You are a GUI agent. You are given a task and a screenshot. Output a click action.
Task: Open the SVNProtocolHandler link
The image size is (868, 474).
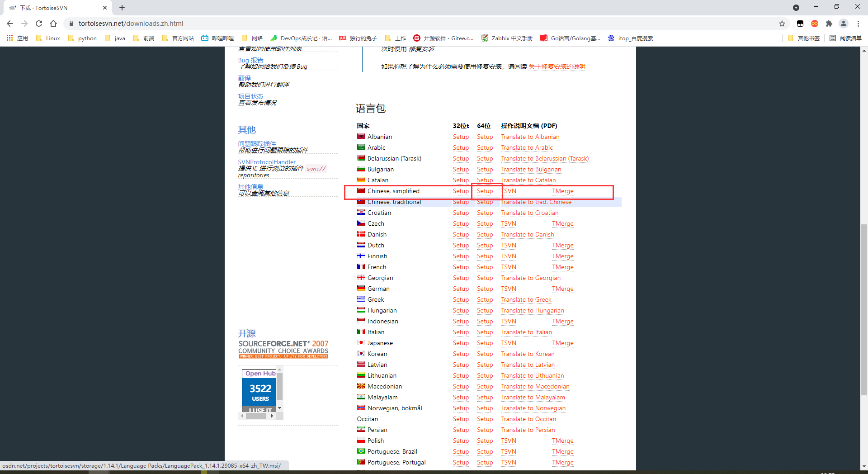(267, 162)
